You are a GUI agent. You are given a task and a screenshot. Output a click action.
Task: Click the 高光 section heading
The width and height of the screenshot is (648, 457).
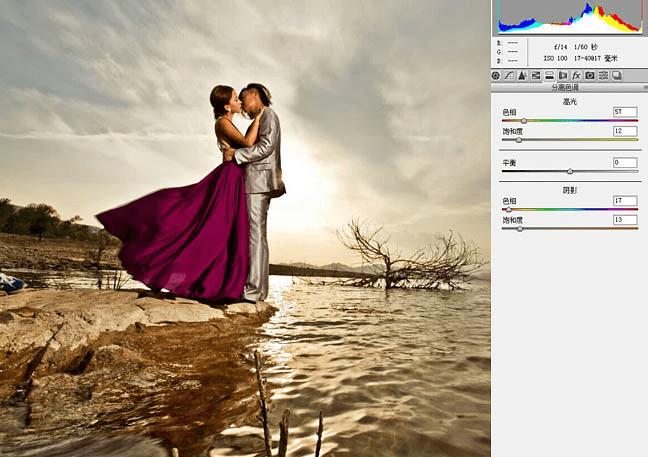point(570,102)
